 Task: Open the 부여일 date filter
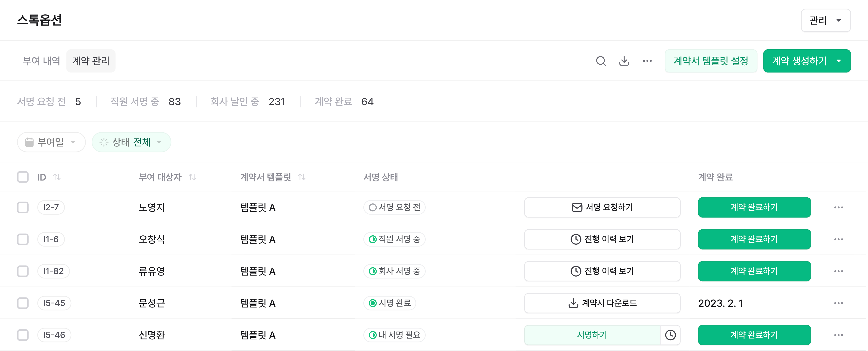(51, 142)
